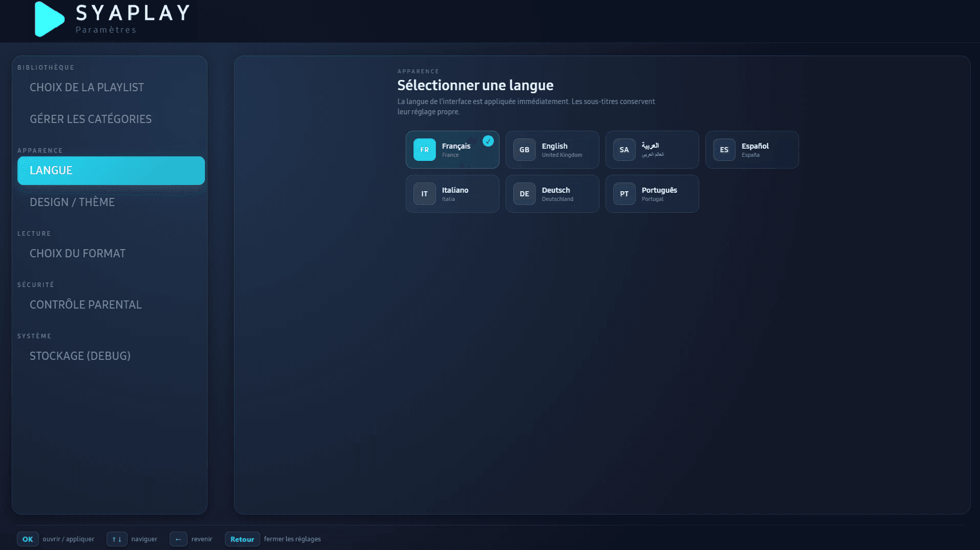Screen dimensions: 980x550
Task: Click the 'ouvrir / appliquer' hint text
Action: [69, 539]
